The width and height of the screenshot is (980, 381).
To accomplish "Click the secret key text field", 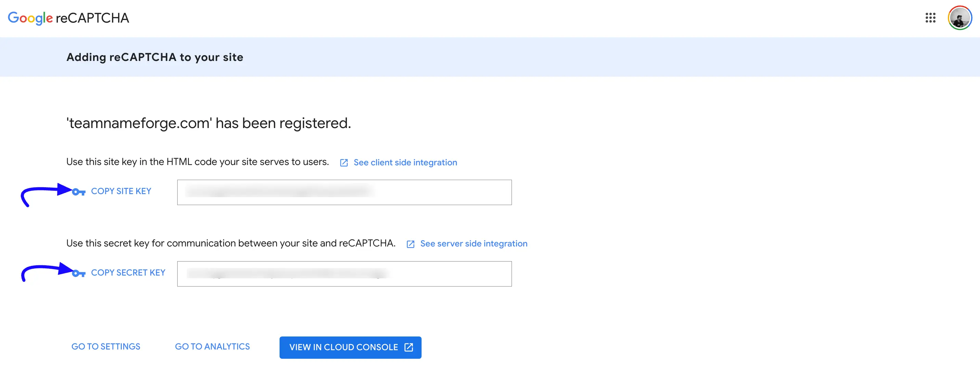I will pyautogui.click(x=344, y=274).
